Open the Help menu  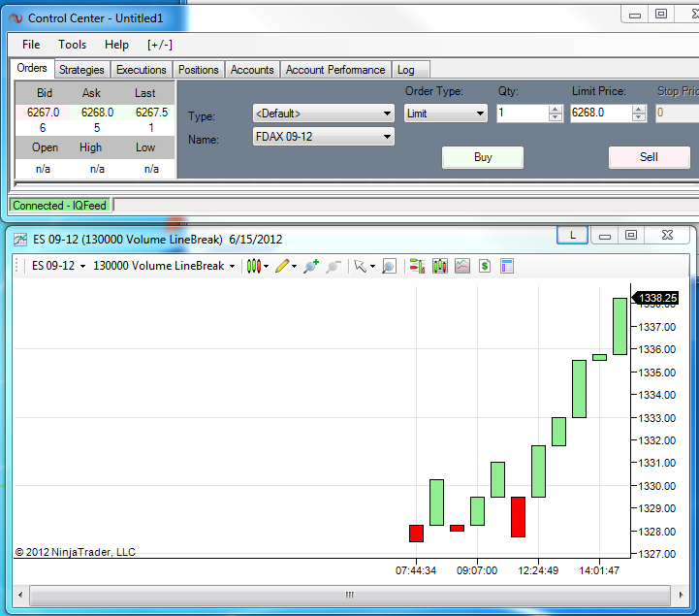click(x=116, y=45)
